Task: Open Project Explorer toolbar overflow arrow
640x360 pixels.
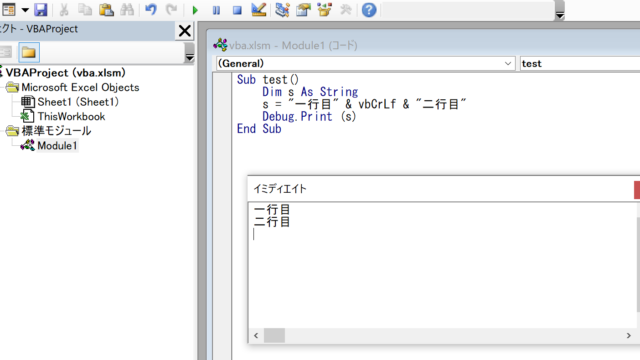Action: click(x=189, y=58)
